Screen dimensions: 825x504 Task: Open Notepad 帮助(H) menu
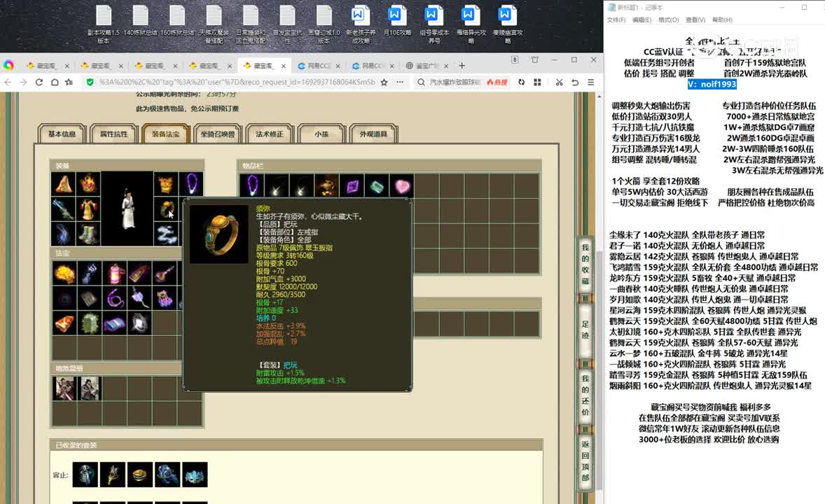(x=722, y=20)
